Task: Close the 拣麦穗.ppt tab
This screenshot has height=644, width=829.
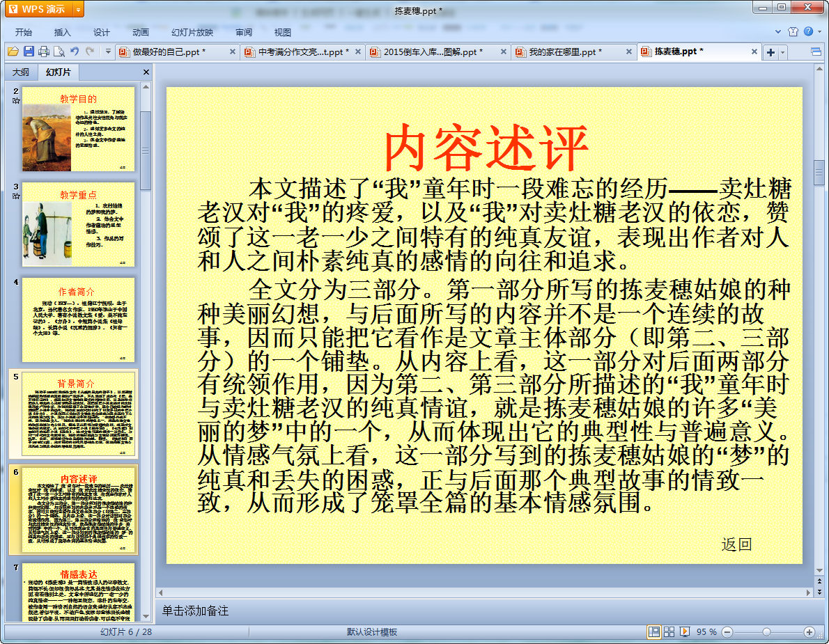Action: (x=754, y=52)
